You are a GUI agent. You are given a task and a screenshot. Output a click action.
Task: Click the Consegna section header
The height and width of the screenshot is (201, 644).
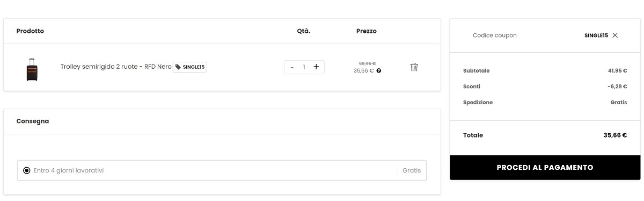pyautogui.click(x=33, y=121)
